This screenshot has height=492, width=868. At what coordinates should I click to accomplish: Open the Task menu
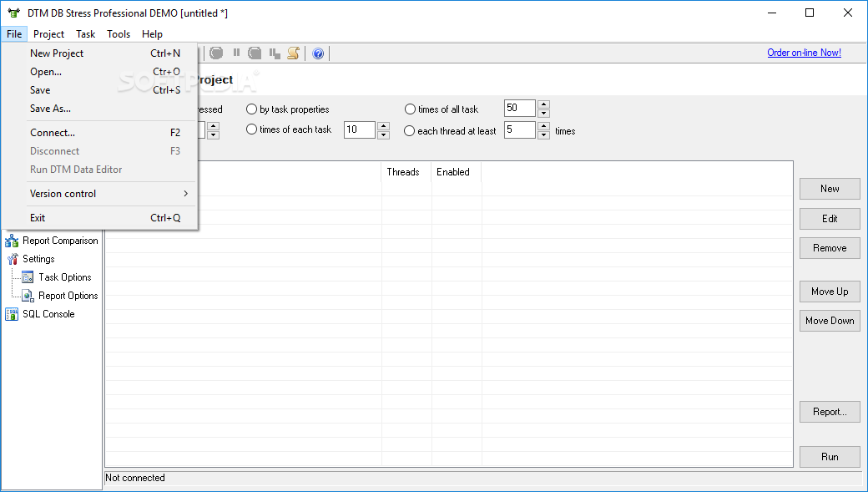(x=86, y=33)
